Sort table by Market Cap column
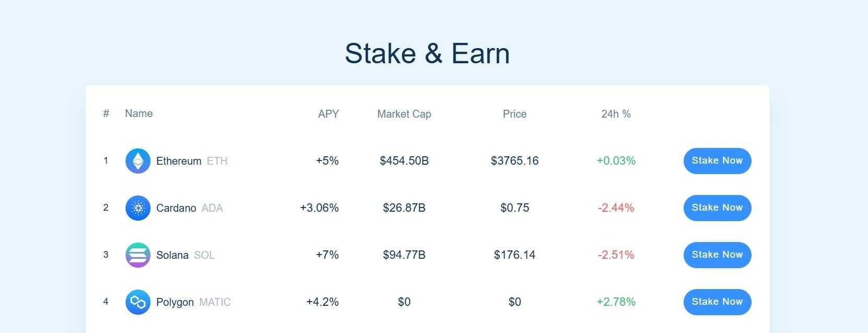The height and width of the screenshot is (333, 868). (404, 114)
